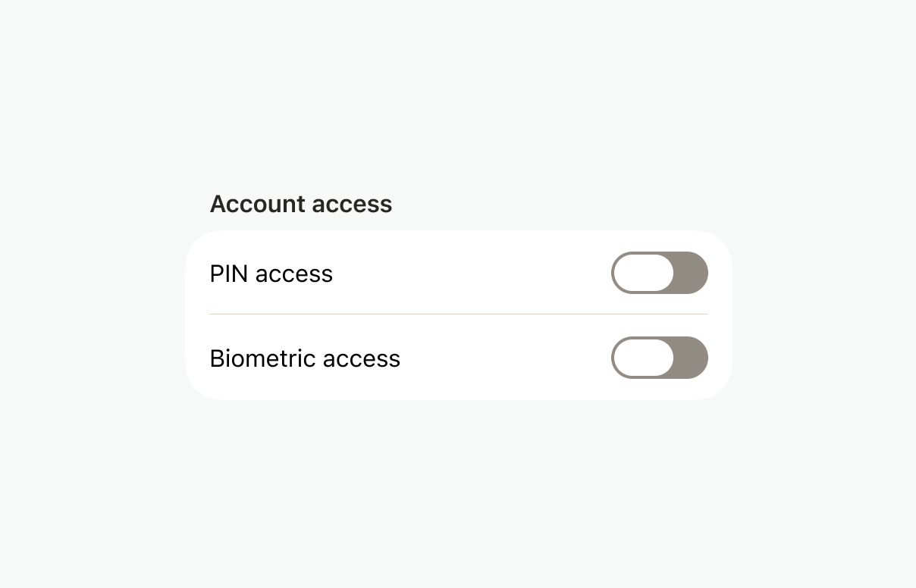Screen dimensions: 916x588
Task: Click the word "PIN" in first row
Action: pyautogui.click(x=228, y=274)
